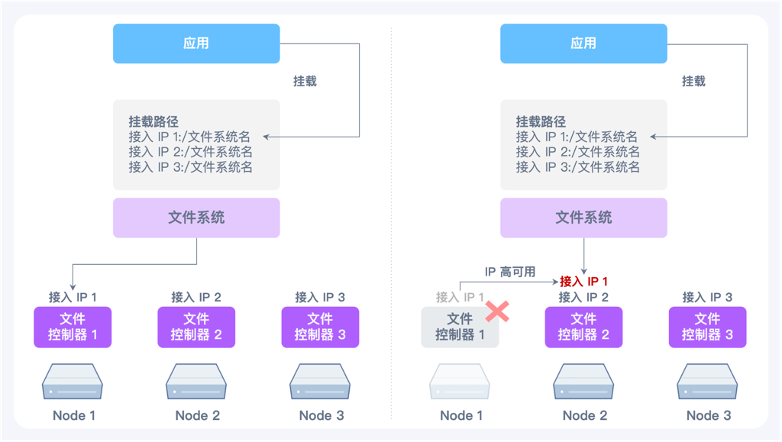Click the right 文件控制器 3 purple block
This screenshot has height=442, width=782.
click(x=707, y=327)
